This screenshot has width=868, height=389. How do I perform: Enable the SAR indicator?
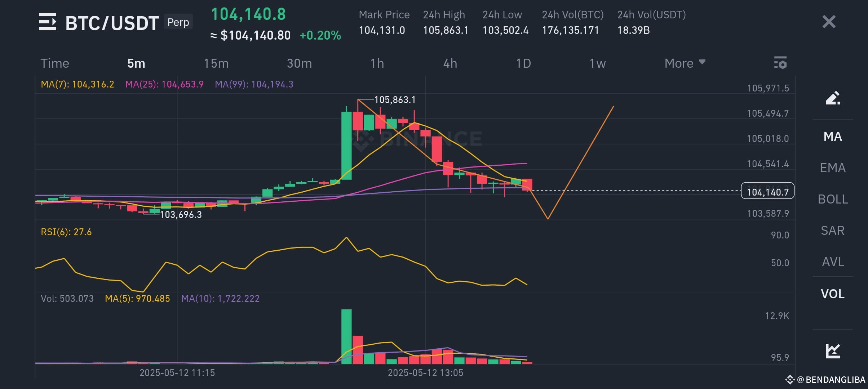[833, 231]
